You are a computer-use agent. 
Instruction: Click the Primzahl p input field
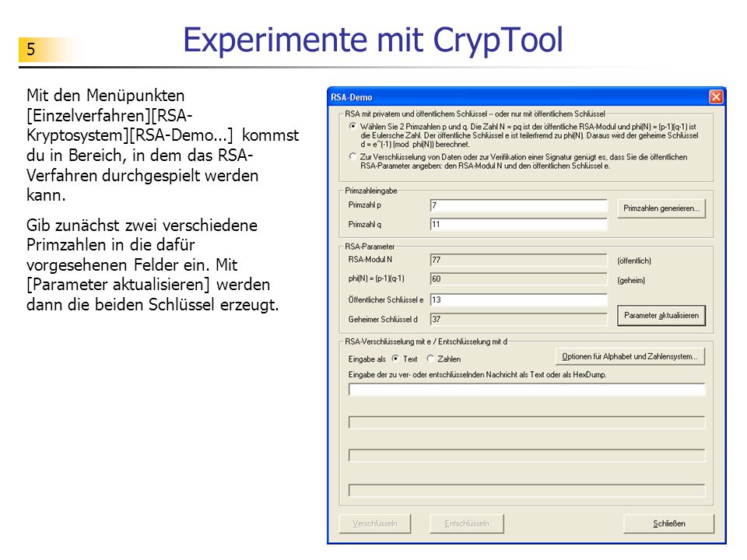click(x=519, y=205)
